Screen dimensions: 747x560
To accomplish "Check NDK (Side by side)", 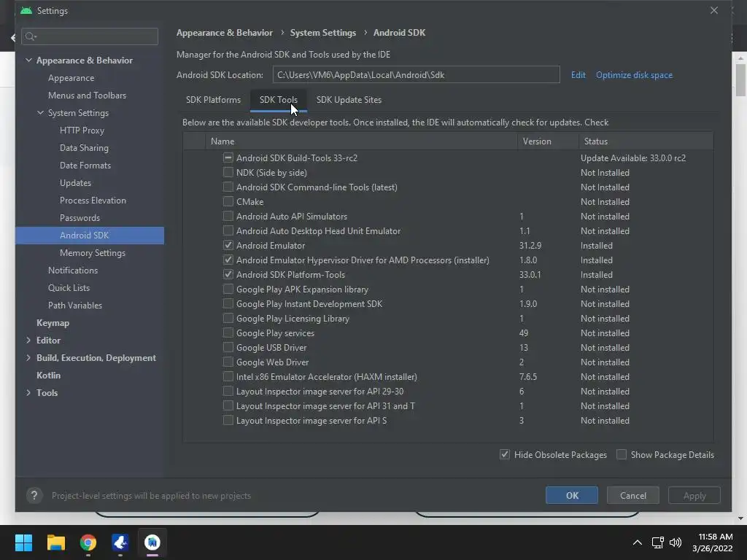I will 228,172.
